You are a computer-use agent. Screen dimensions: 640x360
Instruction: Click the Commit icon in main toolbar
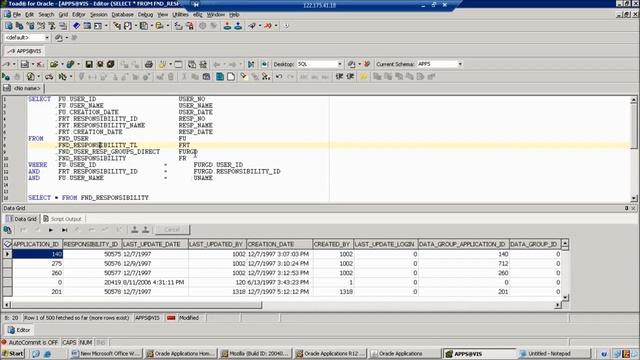pos(252,26)
